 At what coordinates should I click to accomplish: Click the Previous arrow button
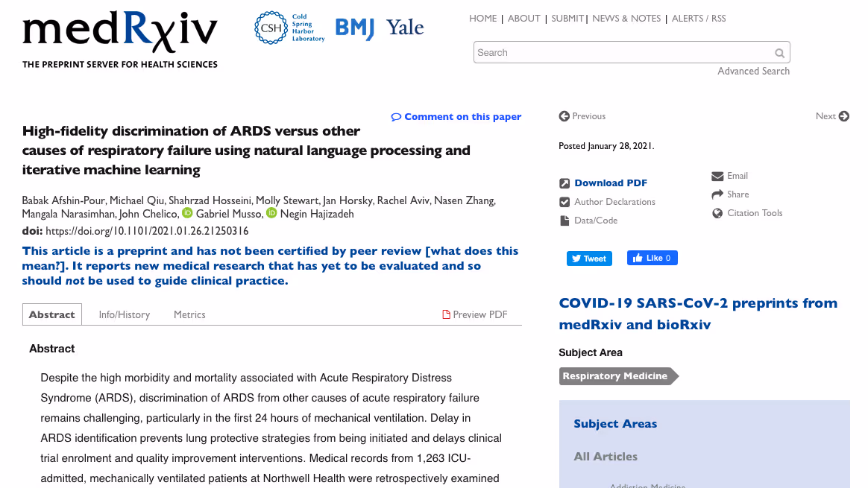pos(564,116)
